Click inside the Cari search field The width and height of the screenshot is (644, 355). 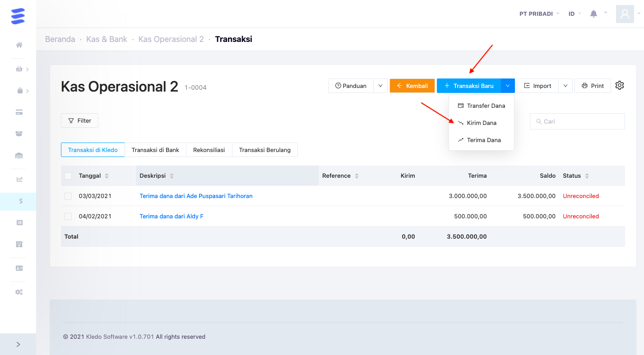click(x=577, y=121)
